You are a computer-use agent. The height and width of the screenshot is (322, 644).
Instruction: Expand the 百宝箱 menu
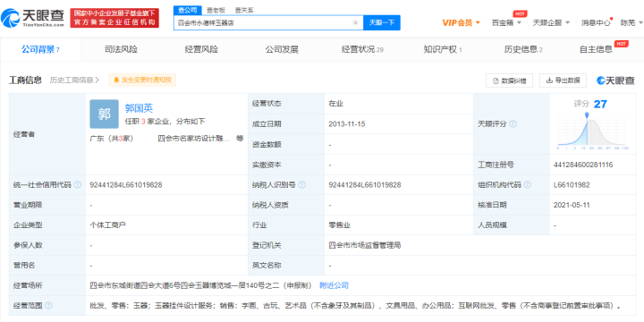pyautogui.click(x=506, y=22)
